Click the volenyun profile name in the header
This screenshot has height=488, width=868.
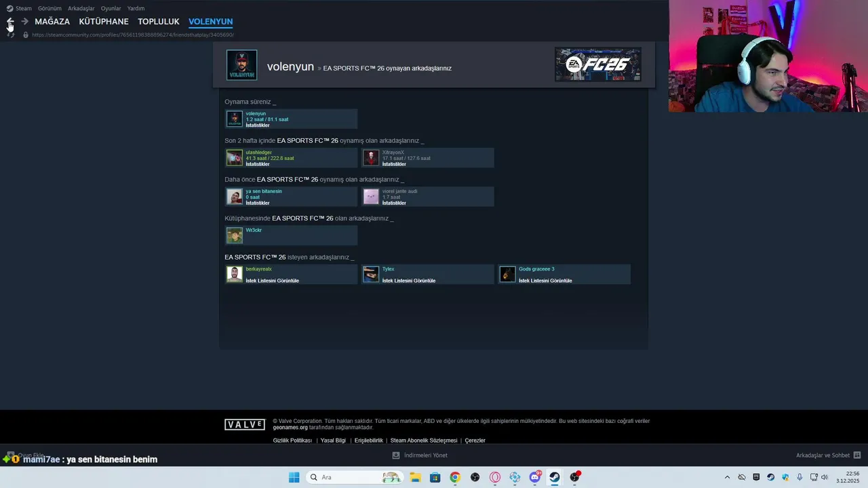click(x=290, y=66)
